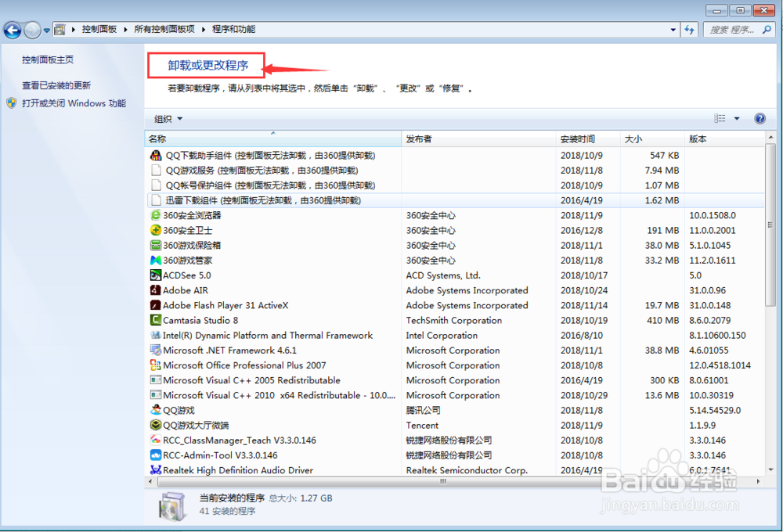Screen dimensions: 783x532
Task: Sort list by 大小 column header
Action: coord(652,138)
